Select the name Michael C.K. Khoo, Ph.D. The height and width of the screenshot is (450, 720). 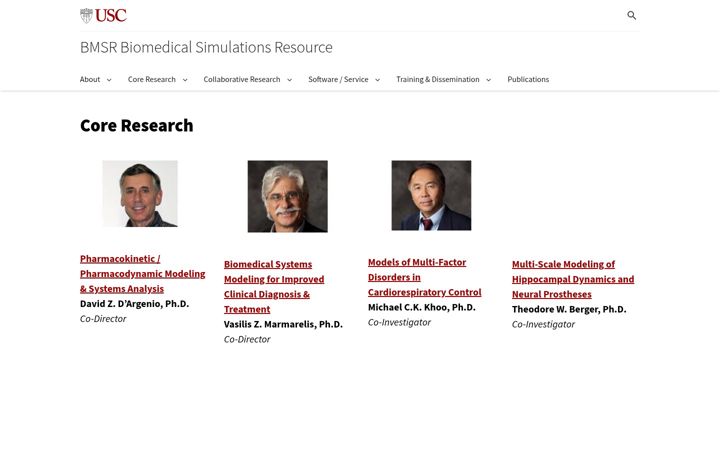coord(422,307)
